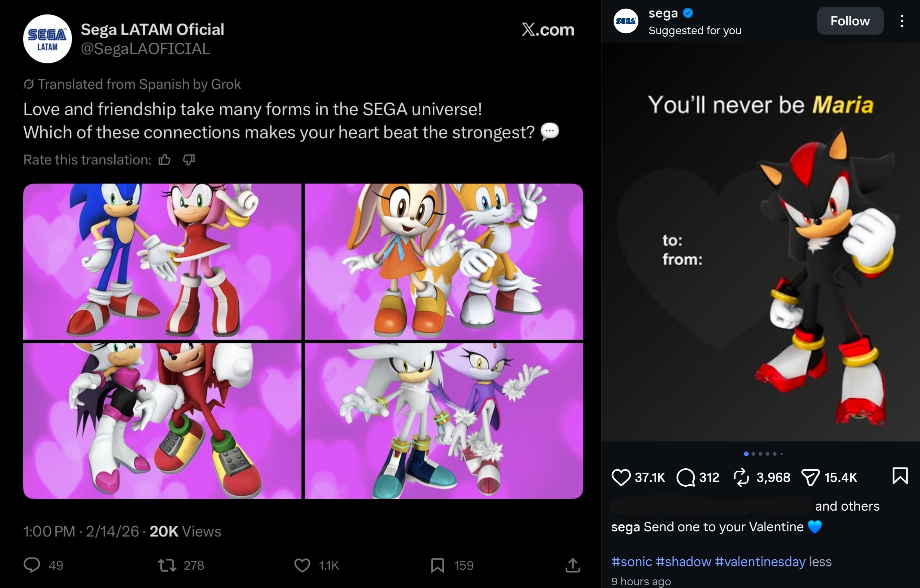
Task: Like the Shadow valentine post
Action: pos(621,477)
